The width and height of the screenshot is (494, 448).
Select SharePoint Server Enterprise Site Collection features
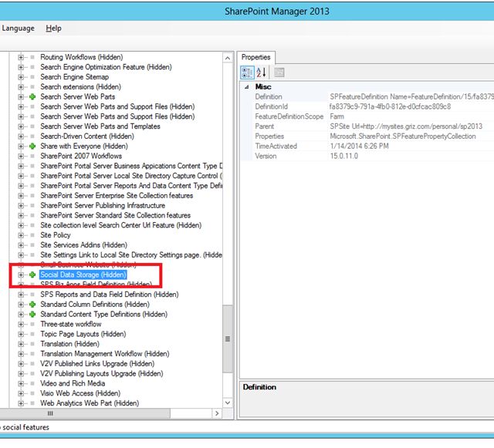click(x=117, y=196)
